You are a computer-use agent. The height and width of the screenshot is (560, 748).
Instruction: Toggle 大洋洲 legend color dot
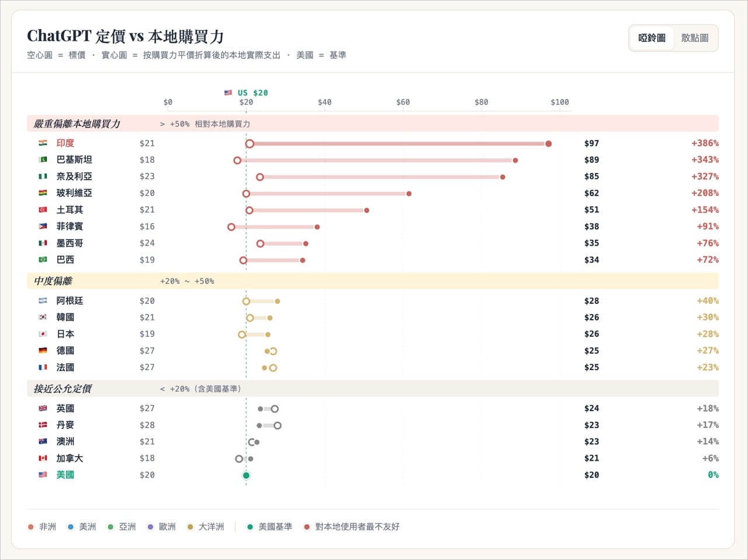[x=190, y=527]
